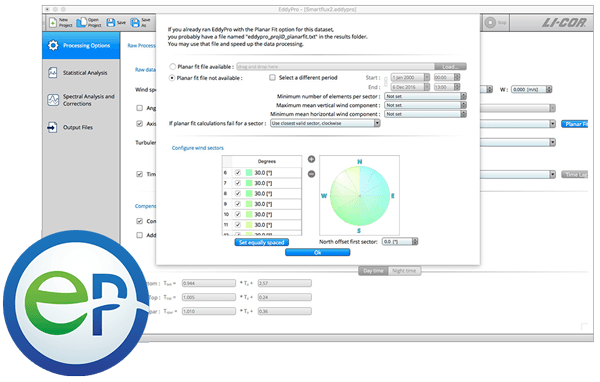Adjust End time 13:00 stepper
Image resolution: width=600 pixels, height=382 pixels.
457,87
